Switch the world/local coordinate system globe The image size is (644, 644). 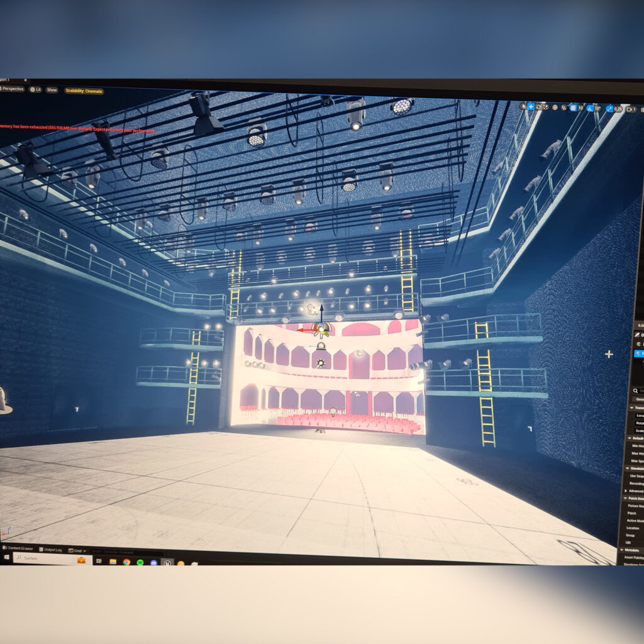(x=555, y=107)
